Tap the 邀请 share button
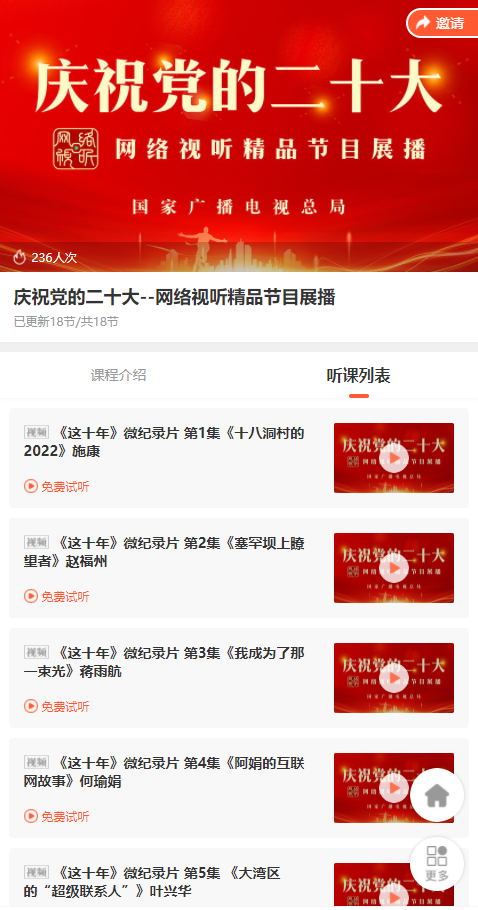The image size is (478, 910). tap(442, 23)
